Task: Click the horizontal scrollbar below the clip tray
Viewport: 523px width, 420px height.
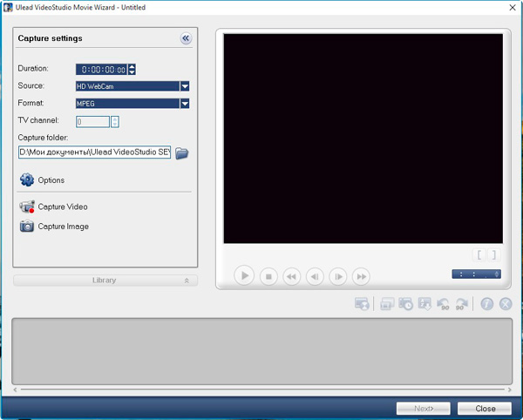Action: click(261, 390)
